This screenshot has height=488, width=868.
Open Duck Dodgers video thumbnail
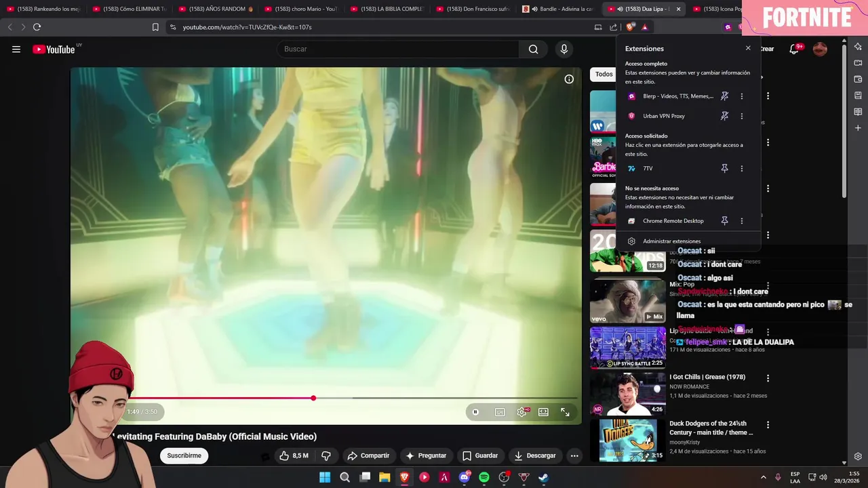coord(628,440)
